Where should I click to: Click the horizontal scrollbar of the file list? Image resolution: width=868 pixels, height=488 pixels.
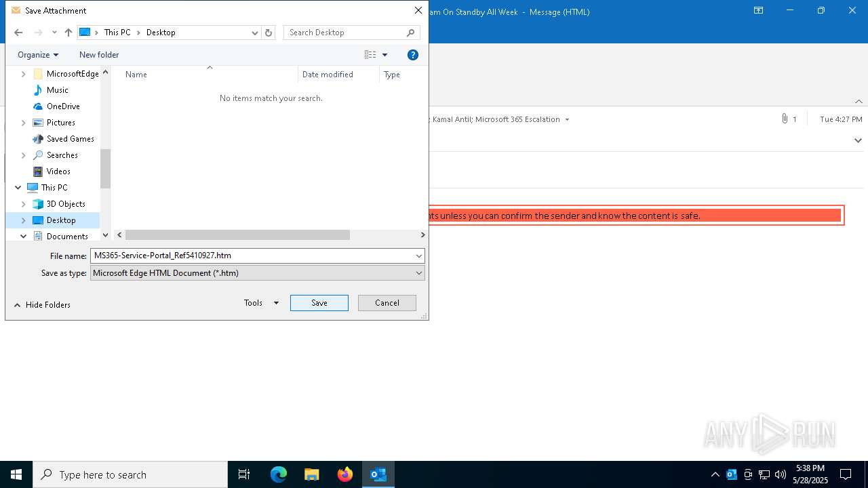237,235
